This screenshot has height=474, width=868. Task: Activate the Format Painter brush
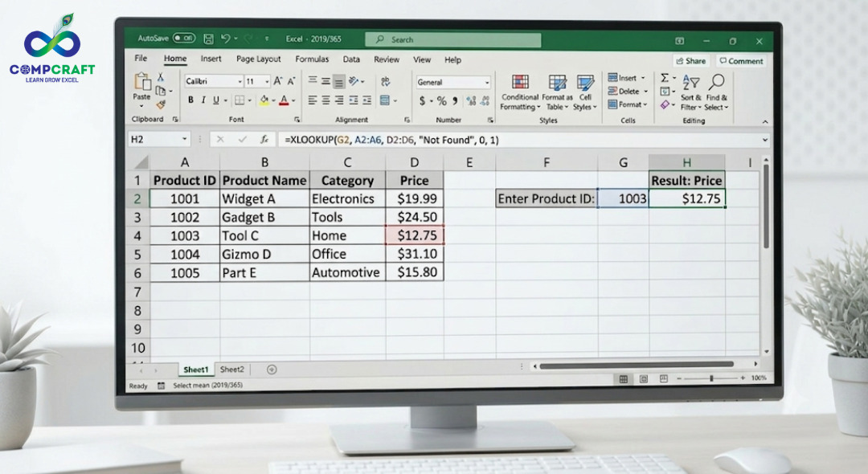click(x=161, y=104)
